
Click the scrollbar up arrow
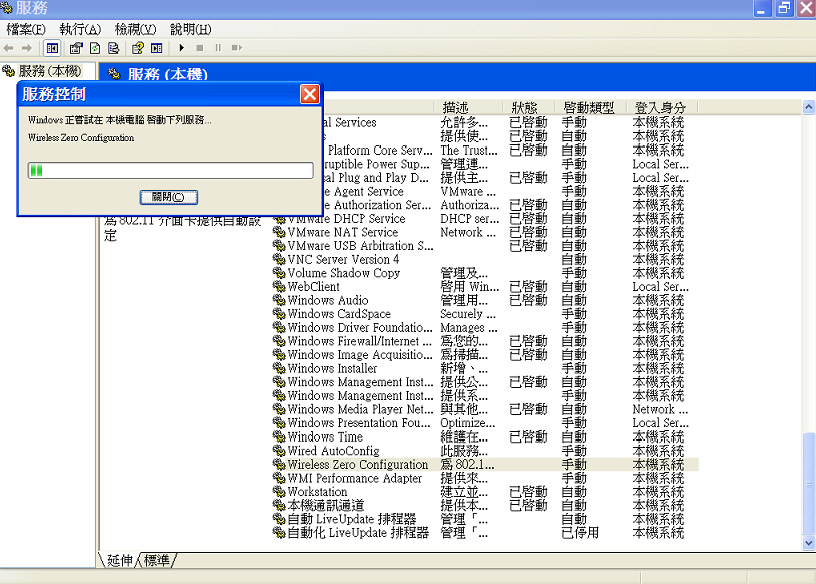pyautogui.click(x=808, y=107)
